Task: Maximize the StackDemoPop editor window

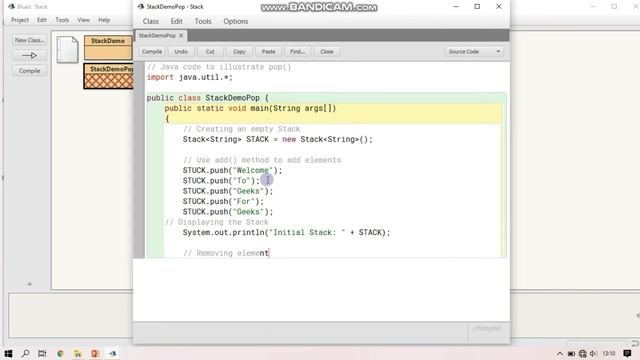Action: pyautogui.click(x=477, y=7)
